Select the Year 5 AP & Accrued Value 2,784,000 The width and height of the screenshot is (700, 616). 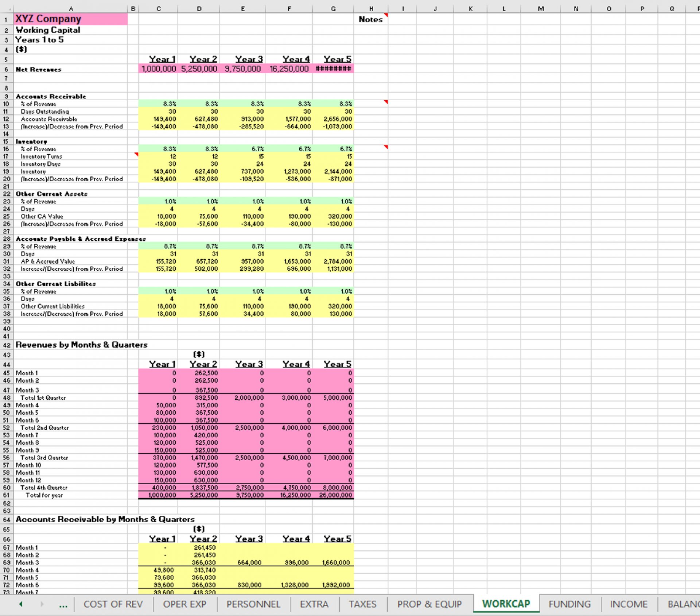click(333, 261)
